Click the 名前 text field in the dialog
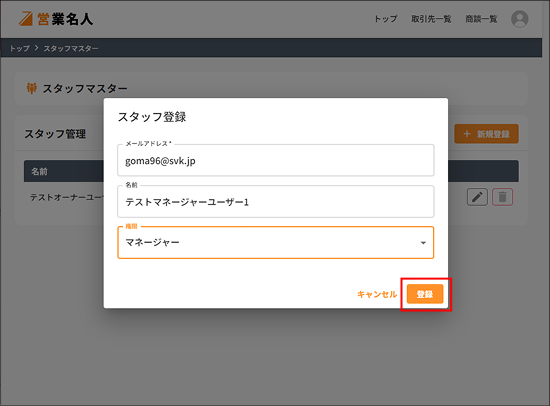This screenshot has width=550, height=406. coord(276,201)
